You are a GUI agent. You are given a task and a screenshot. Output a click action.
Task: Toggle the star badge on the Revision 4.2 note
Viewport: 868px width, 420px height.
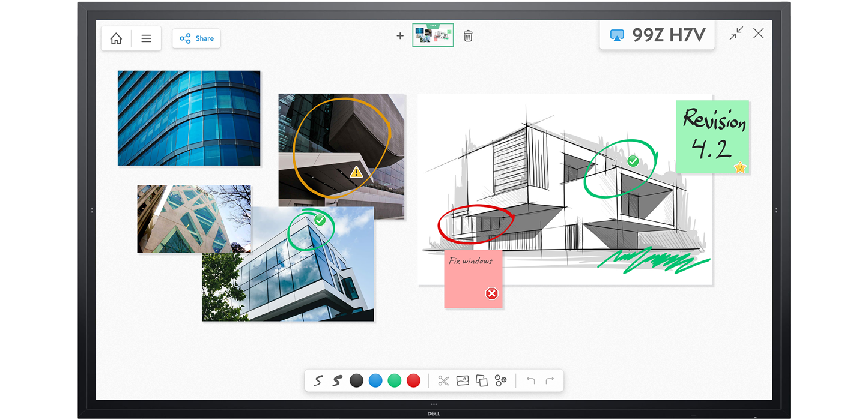[740, 167]
